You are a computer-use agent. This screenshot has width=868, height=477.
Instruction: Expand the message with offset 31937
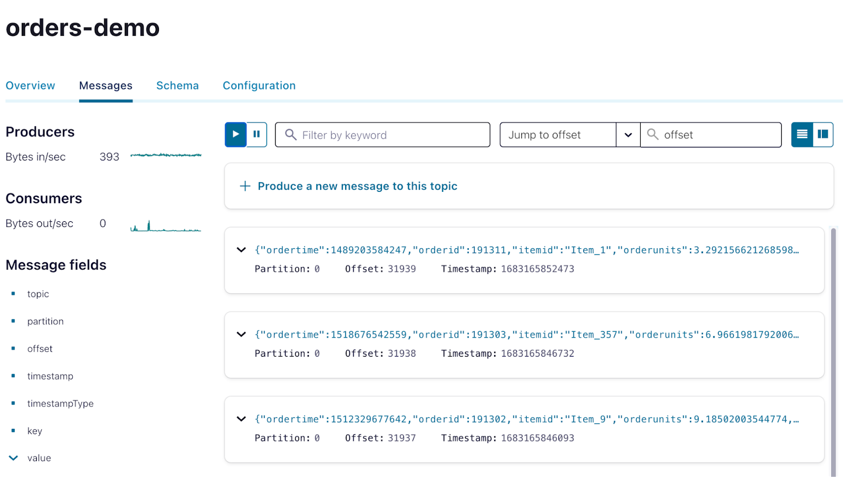point(241,419)
